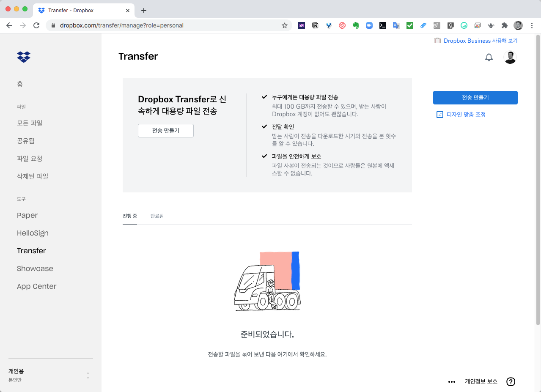Click the briefcase icon beside Dropbox Business
Image resolution: width=541 pixels, height=392 pixels.
click(x=437, y=41)
